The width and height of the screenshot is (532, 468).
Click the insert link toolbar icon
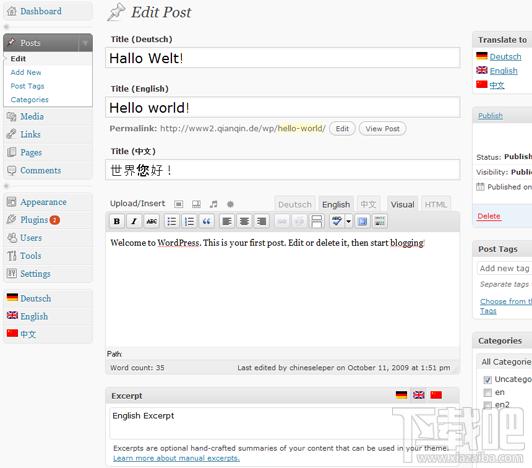(282, 222)
